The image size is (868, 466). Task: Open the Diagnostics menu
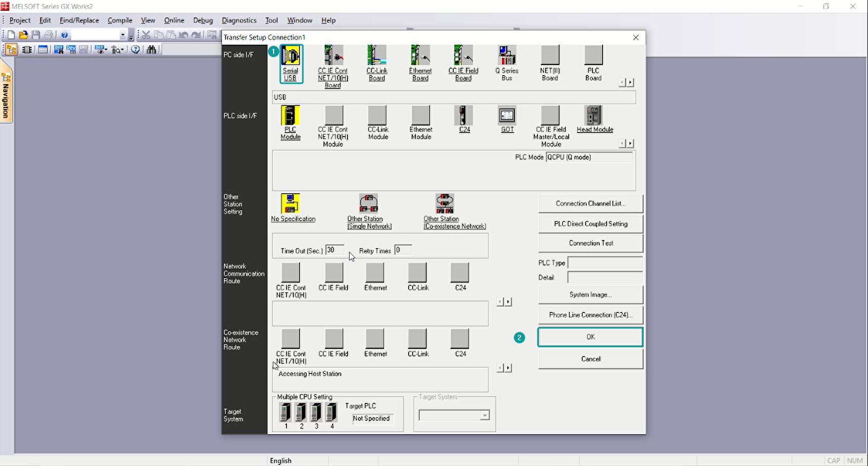pyautogui.click(x=239, y=21)
